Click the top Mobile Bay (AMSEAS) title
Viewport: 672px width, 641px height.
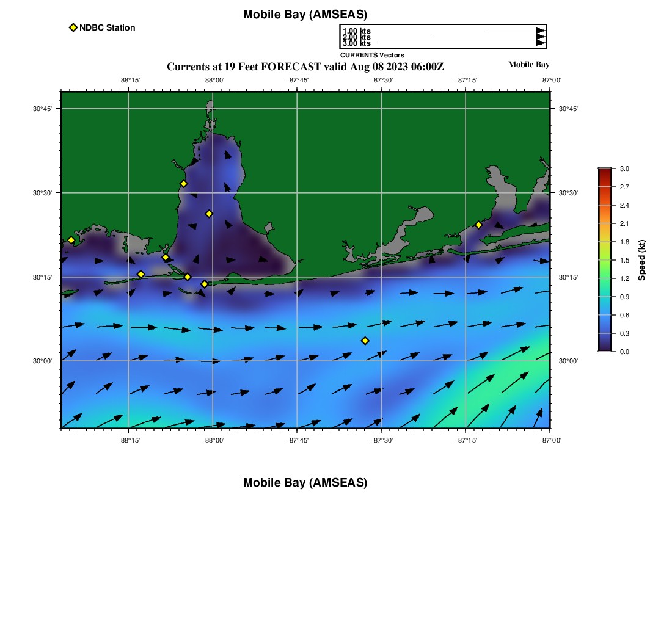pos(305,15)
